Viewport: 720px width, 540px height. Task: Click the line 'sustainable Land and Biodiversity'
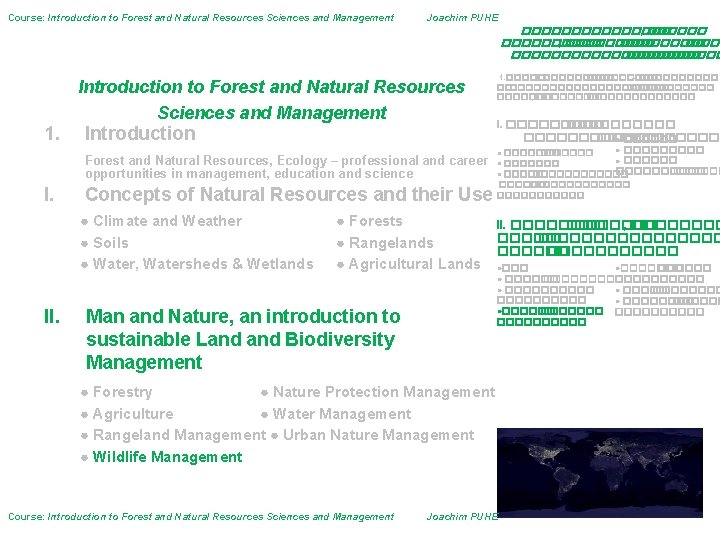[241, 340]
